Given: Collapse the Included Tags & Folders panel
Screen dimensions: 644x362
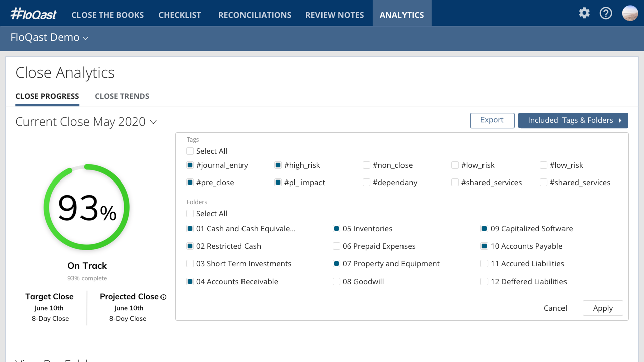Looking at the screenshot, I should pos(573,120).
